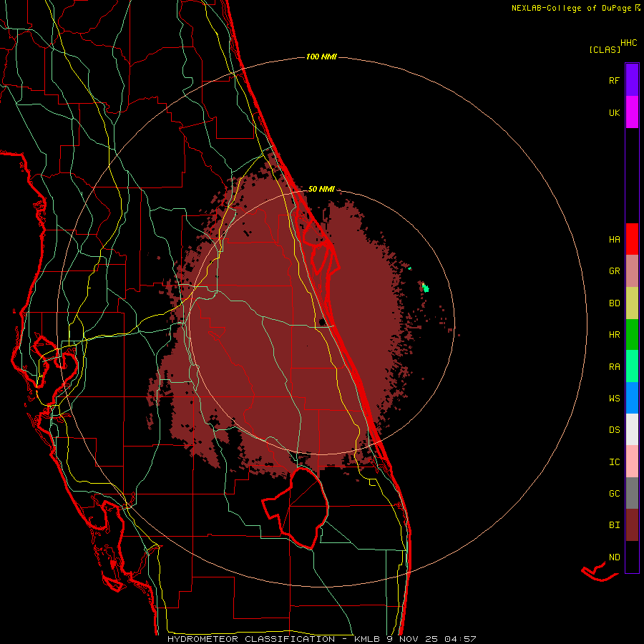Click the HR green legend swatch
The height and width of the screenshot is (644, 644).
[632, 335]
